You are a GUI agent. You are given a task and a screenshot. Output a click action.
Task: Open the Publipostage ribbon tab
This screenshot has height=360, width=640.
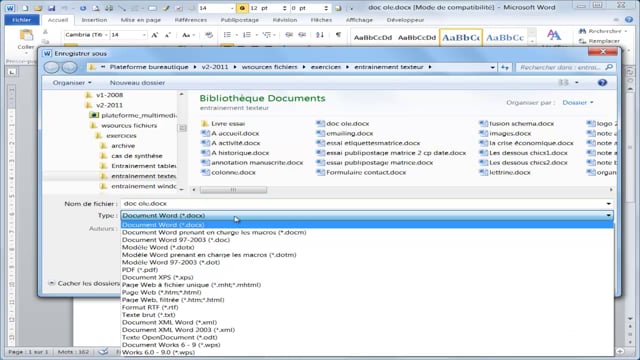240,20
